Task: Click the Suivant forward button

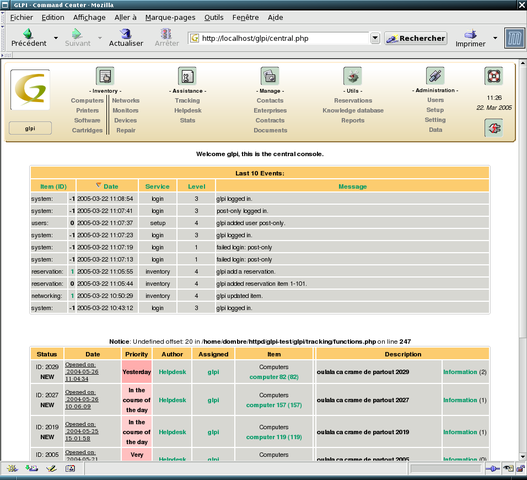Action: [78, 38]
